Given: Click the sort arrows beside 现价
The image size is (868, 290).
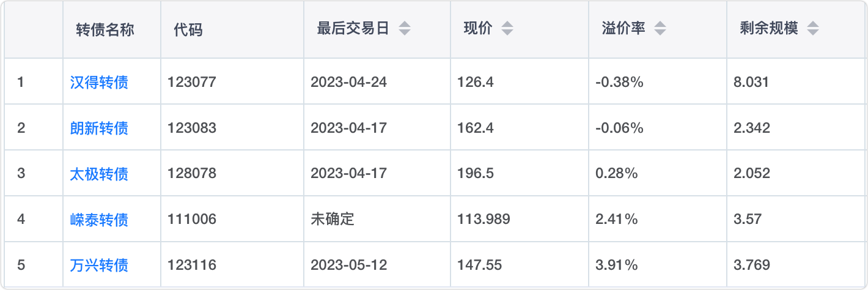Looking at the screenshot, I should 507,29.
